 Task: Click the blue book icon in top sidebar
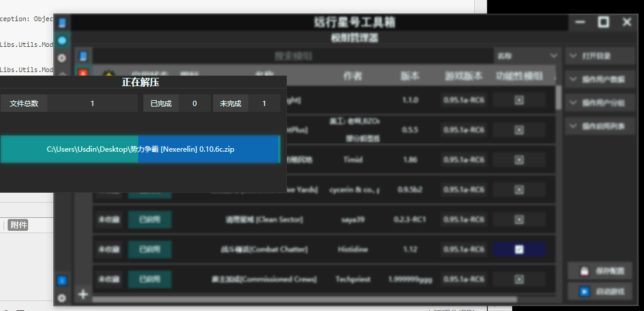click(61, 23)
